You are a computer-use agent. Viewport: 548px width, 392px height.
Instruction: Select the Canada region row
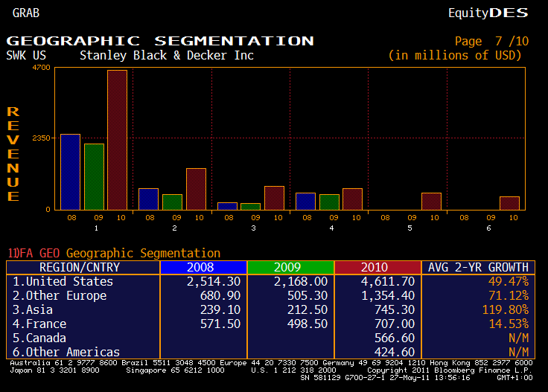pos(40,338)
